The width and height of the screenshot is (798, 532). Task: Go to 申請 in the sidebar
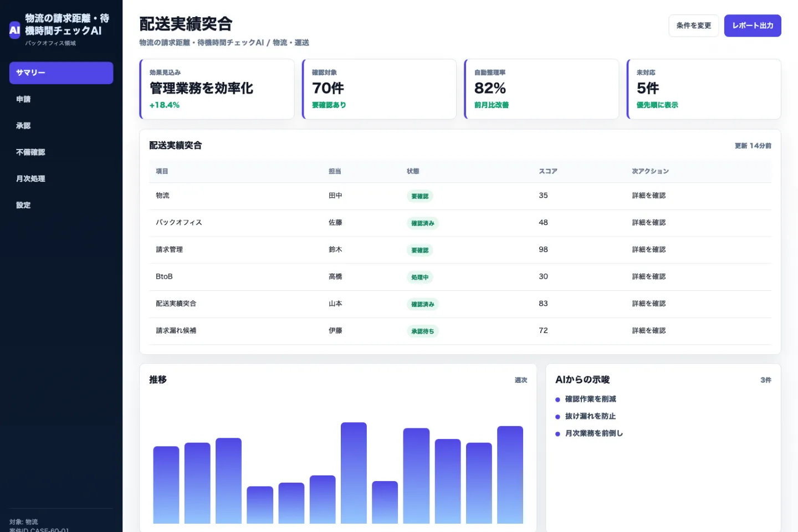[x=61, y=99]
